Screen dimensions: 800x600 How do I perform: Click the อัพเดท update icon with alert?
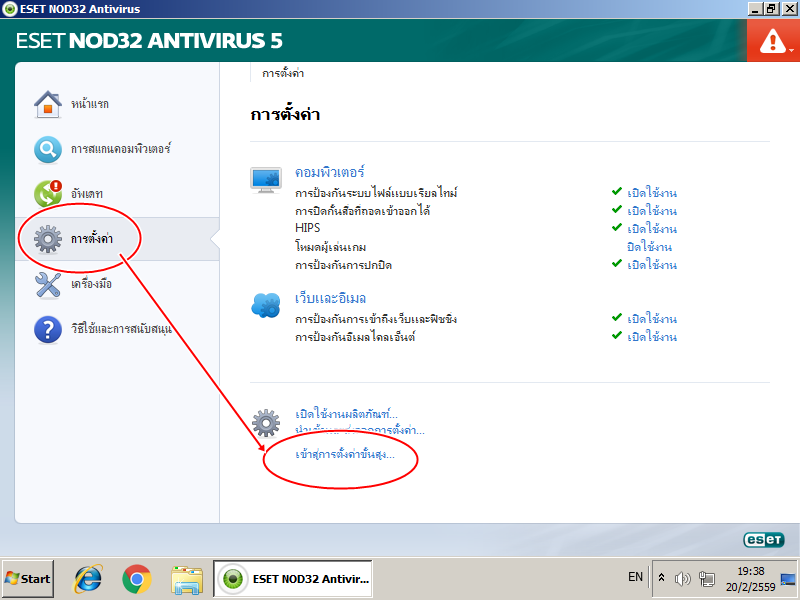[47, 194]
